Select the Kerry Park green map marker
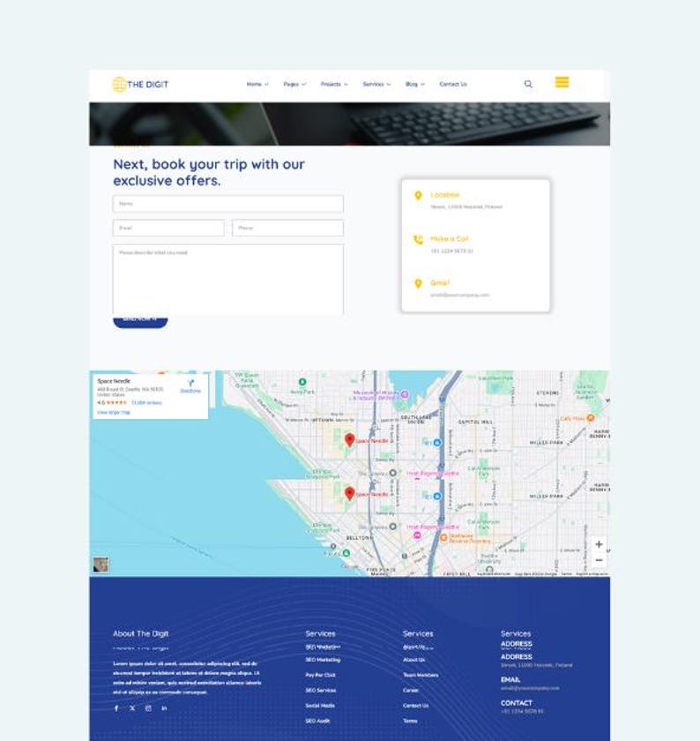This screenshot has width=700, height=741. click(x=302, y=382)
